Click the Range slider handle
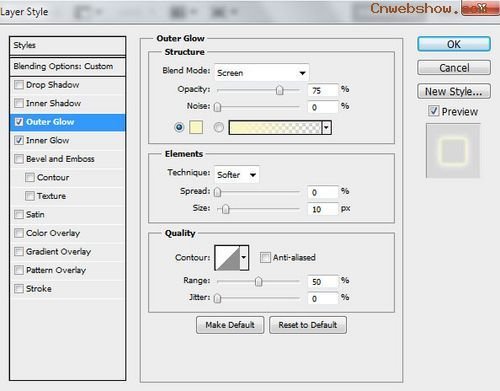The height and width of the screenshot is (391, 500). [x=258, y=281]
